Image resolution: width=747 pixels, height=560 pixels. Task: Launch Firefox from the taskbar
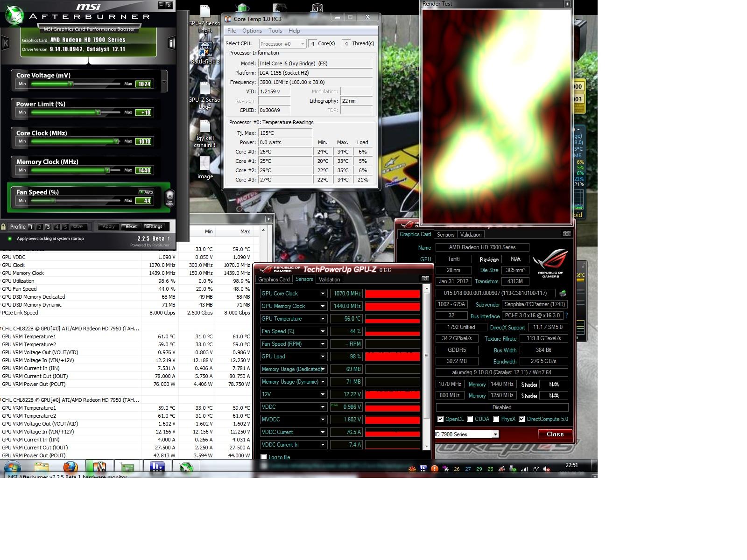click(70, 467)
